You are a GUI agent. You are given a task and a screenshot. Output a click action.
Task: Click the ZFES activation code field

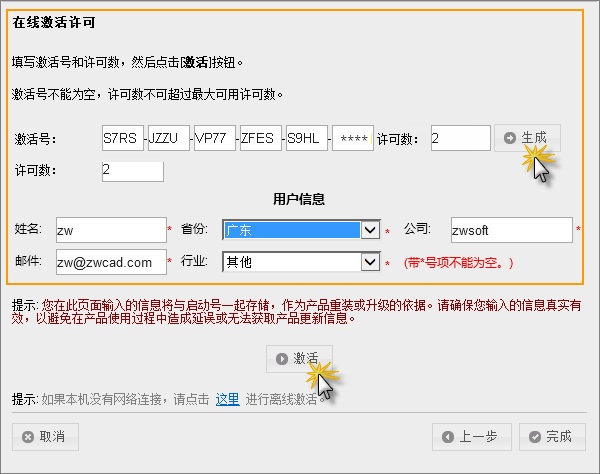[260, 138]
